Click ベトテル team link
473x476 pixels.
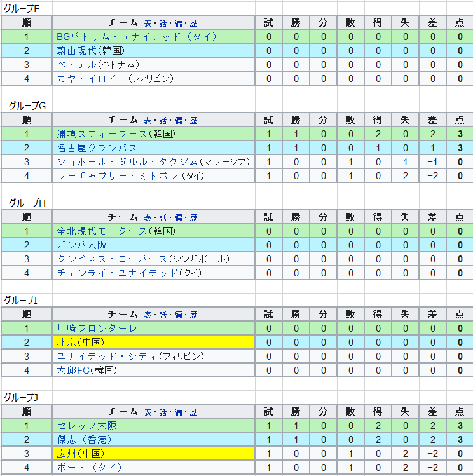click(x=76, y=65)
